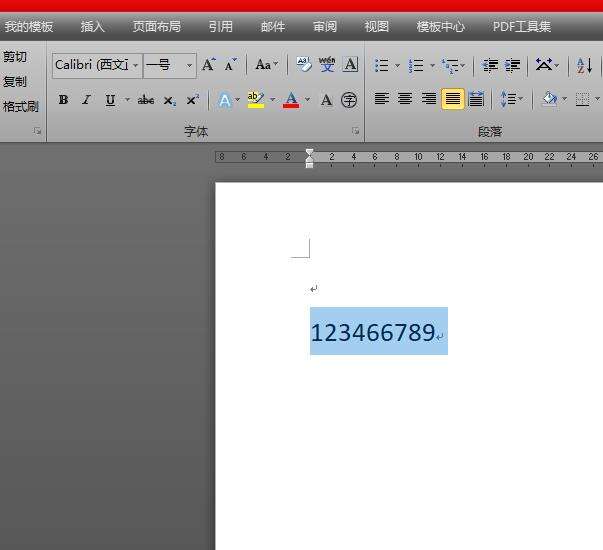Click the grow font size icon
The height and width of the screenshot is (550, 603).
208,65
